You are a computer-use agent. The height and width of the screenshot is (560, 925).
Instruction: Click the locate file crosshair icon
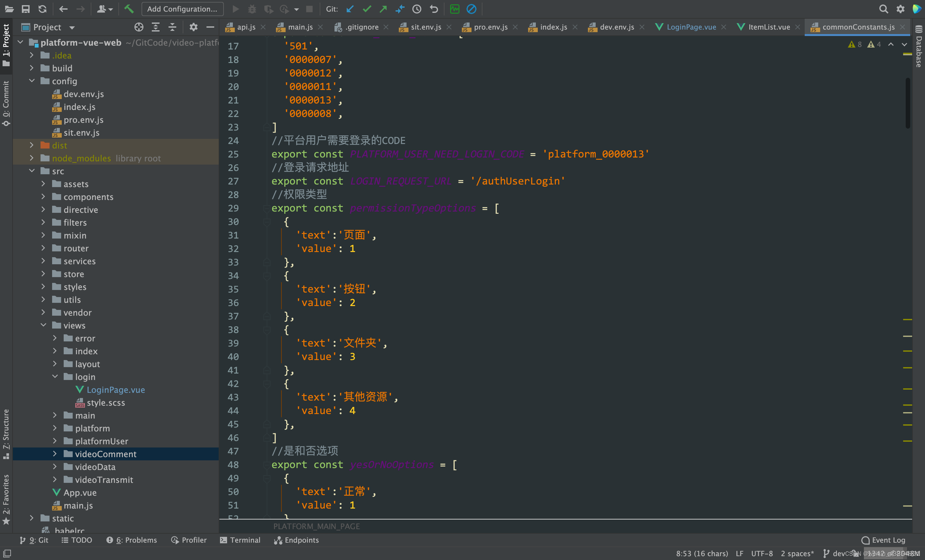click(139, 27)
